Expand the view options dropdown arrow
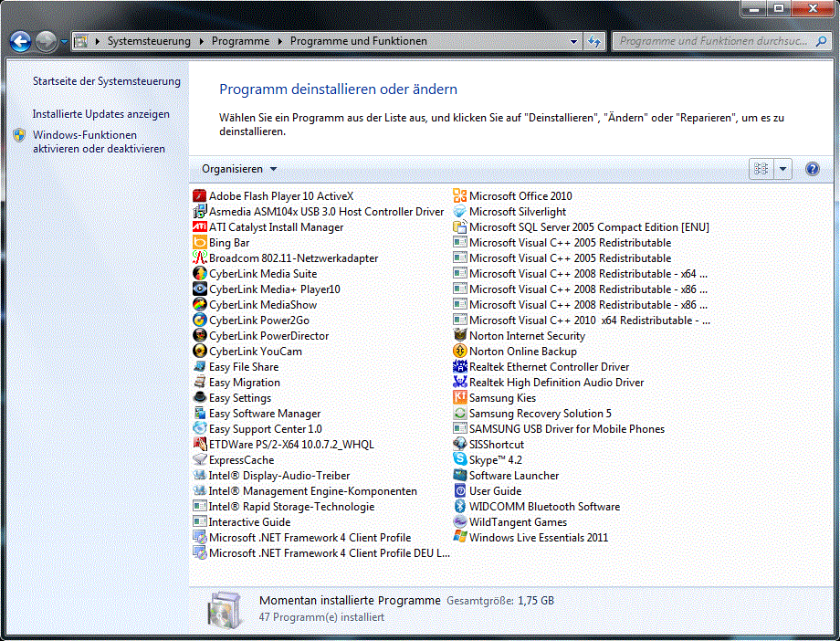840x641 pixels. click(x=782, y=169)
